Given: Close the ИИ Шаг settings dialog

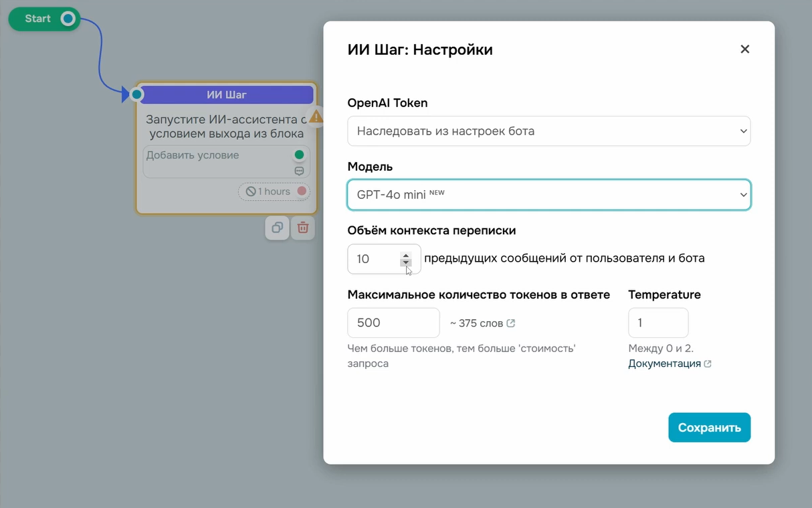Looking at the screenshot, I should [x=744, y=49].
